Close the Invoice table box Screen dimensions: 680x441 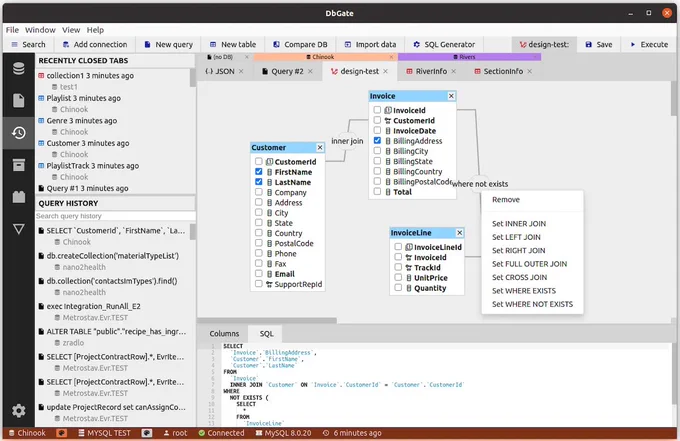(451, 96)
